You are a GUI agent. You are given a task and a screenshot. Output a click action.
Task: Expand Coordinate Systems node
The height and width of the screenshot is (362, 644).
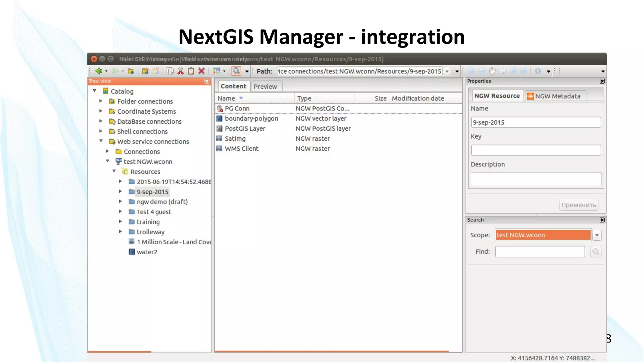click(x=101, y=111)
